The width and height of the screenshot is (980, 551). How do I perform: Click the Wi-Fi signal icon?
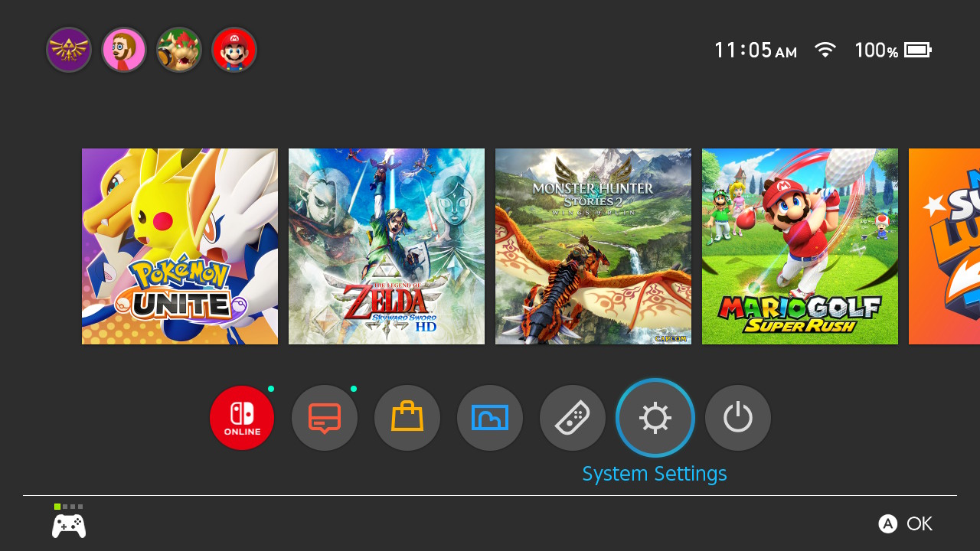pyautogui.click(x=825, y=51)
